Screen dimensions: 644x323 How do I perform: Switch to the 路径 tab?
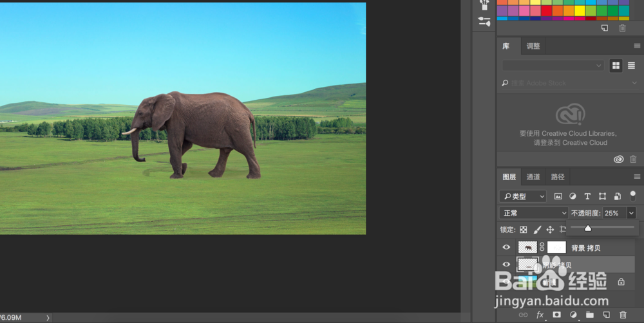[558, 177]
